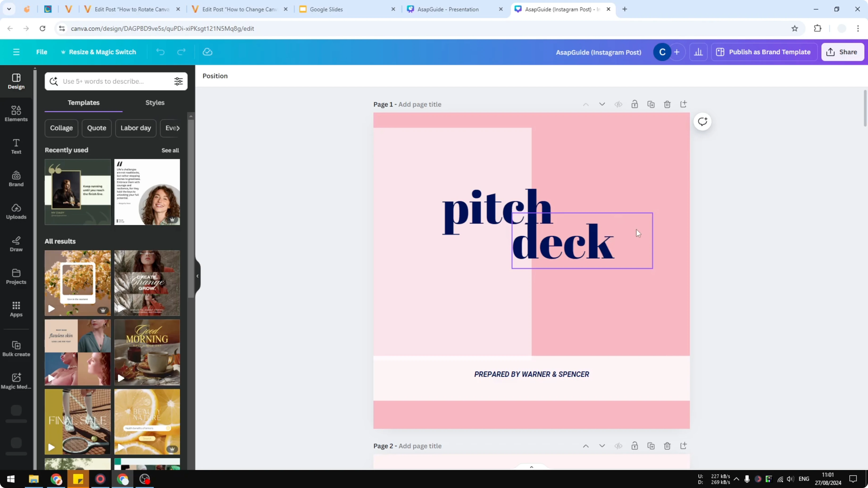Image resolution: width=868 pixels, height=488 pixels.
Task: Move Page 2 down with chevron
Action: (x=602, y=446)
